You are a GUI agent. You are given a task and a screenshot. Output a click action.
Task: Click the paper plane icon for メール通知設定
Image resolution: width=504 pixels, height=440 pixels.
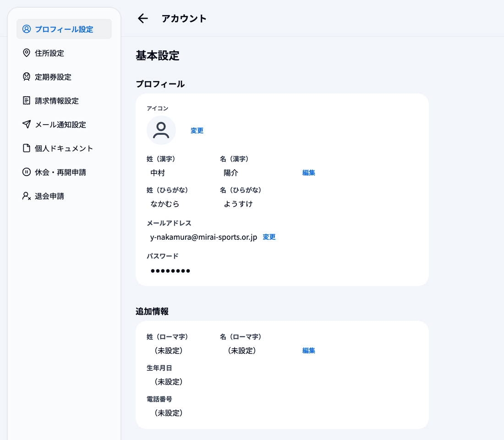point(27,124)
